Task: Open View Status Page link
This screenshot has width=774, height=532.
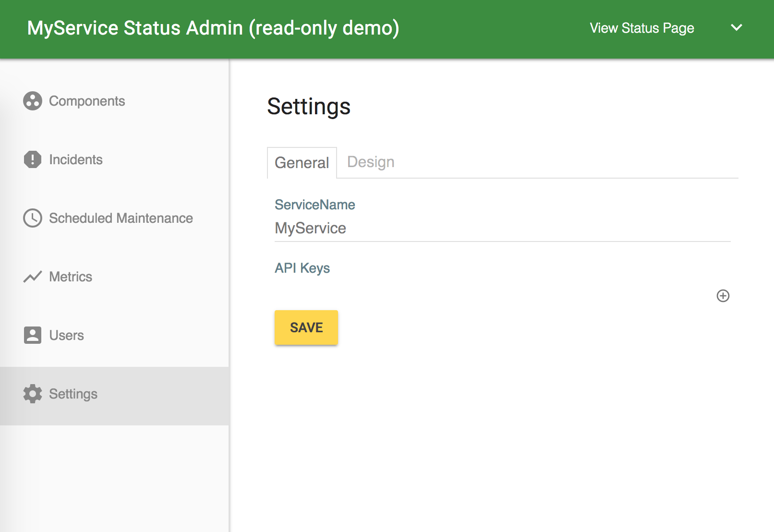Action: tap(641, 28)
